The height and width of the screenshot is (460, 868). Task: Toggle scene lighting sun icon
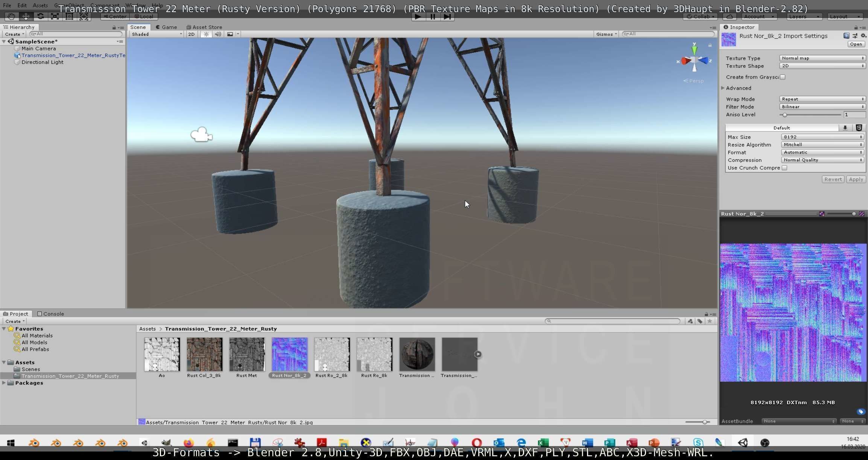[206, 34]
